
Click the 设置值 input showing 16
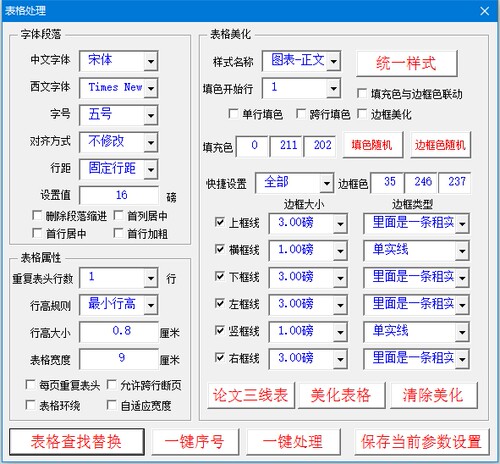[119, 195]
